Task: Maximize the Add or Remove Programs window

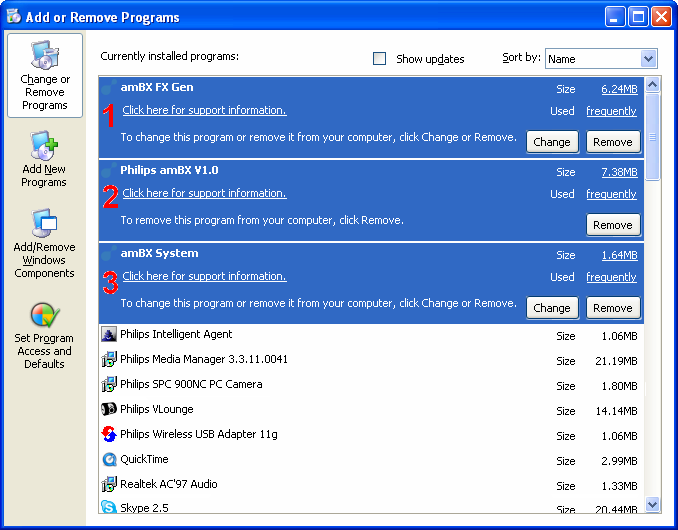Action: click(x=638, y=17)
